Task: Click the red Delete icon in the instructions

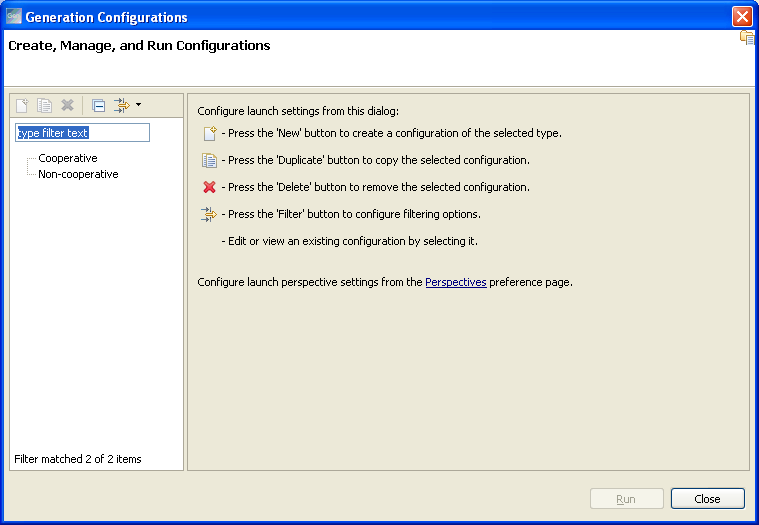Action: pyautogui.click(x=209, y=187)
